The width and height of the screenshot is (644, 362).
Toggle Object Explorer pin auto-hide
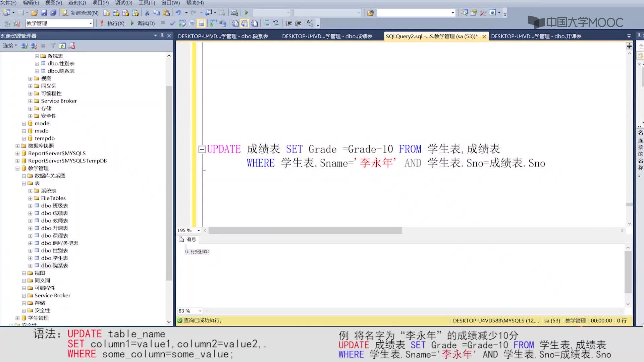click(162, 36)
